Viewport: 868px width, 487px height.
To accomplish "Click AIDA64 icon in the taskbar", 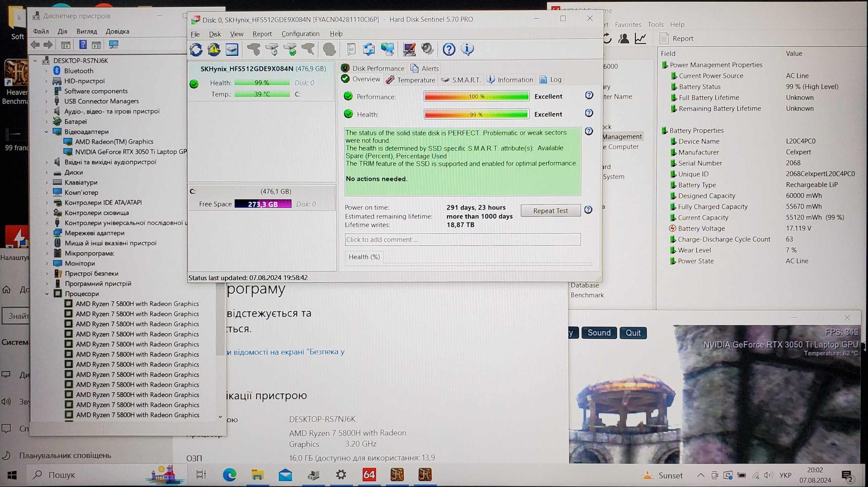I will click(369, 475).
